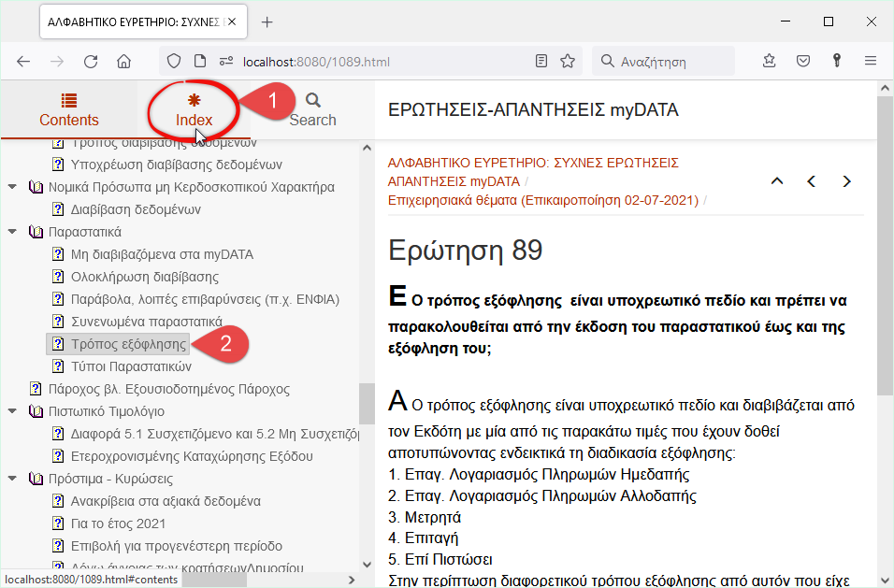Go to the next topic chevron
Image resolution: width=894 pixels, height=588 pixels.
coord(846,181)
